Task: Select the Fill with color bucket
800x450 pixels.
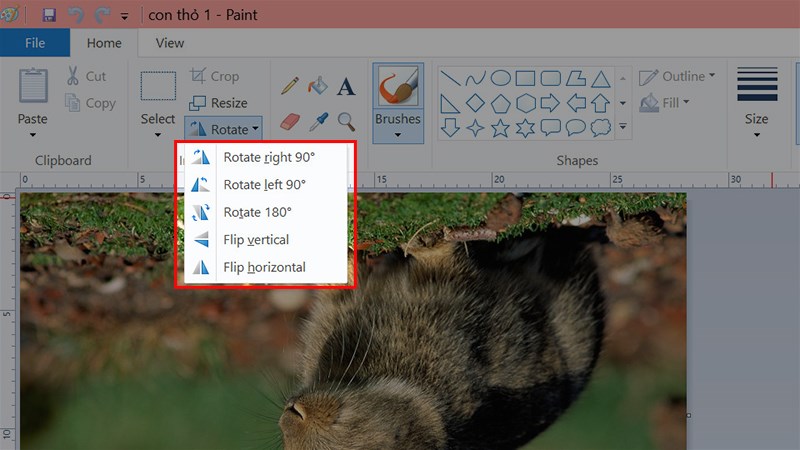Action: (x=318, y=86)
